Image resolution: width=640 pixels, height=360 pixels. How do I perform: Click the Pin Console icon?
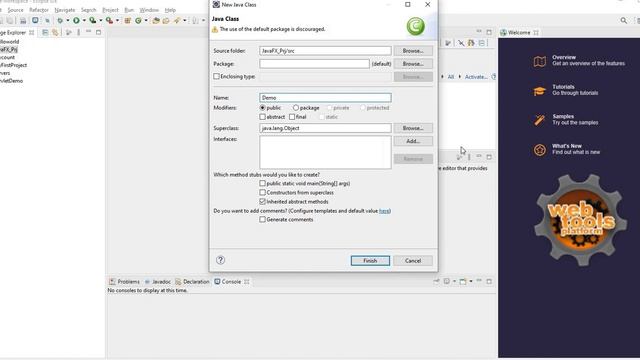[436, 281]
